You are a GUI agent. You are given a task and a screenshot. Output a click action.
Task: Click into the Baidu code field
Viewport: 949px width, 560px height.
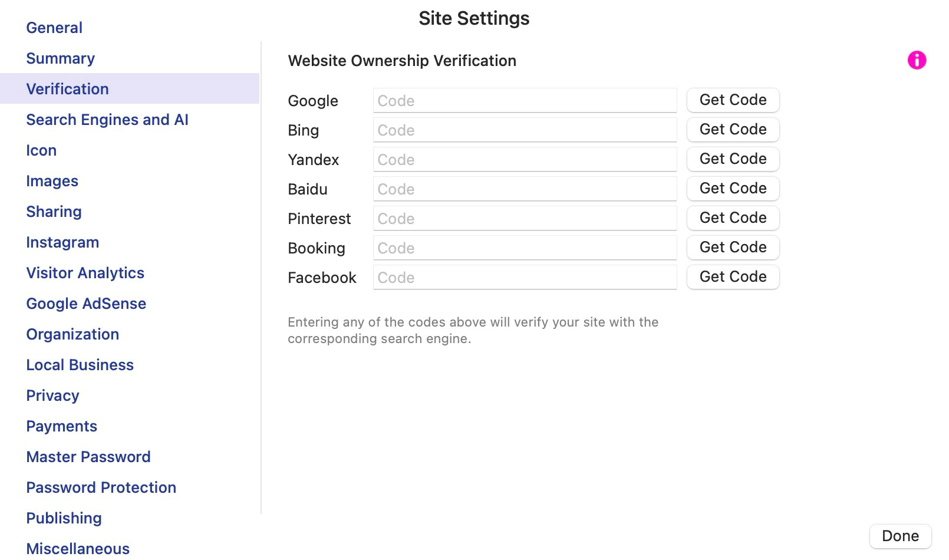tap(525, 189)
